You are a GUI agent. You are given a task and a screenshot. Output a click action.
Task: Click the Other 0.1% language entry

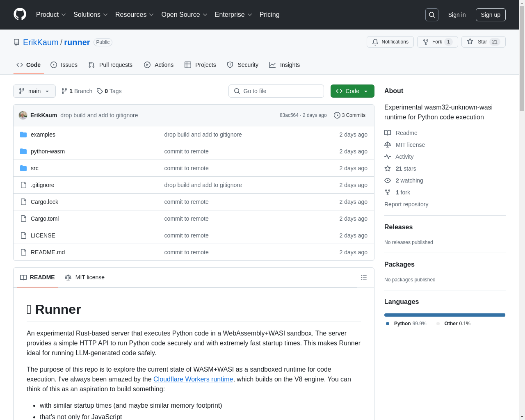click(x=453, y=324)
